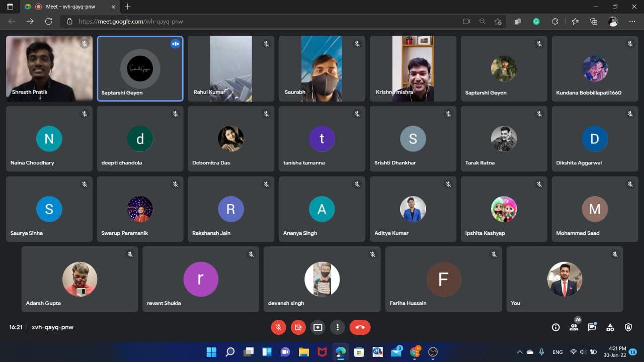Viewport: 644px width, 362px height.
Task: Open the clock and calendar showing 4:21 PM
Action: point(615,352)
